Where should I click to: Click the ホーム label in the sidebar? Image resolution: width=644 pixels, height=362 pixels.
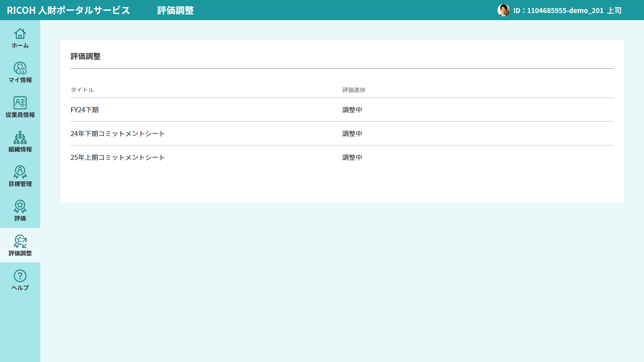coord(20,45)
